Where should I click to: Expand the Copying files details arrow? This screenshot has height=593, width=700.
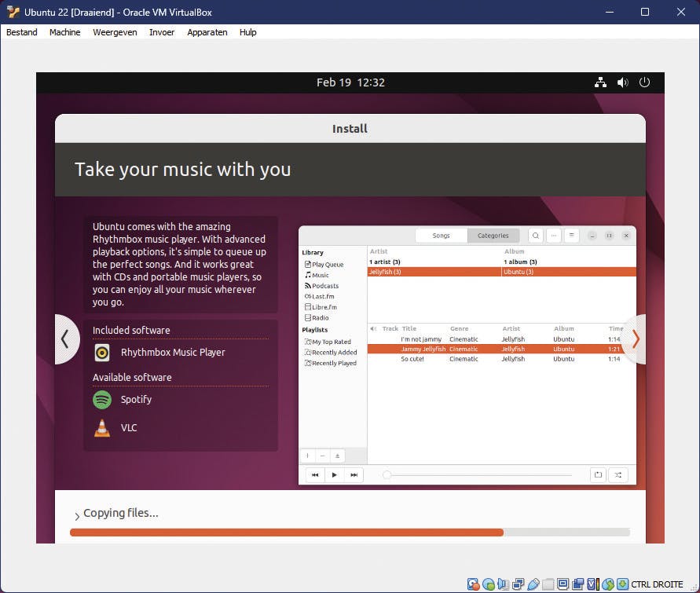click(x=77, y=516)
